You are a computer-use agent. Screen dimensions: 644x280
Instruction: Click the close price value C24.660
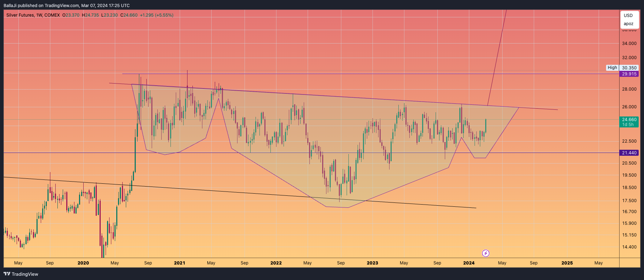pyautogui.click(x=129, y=15)
